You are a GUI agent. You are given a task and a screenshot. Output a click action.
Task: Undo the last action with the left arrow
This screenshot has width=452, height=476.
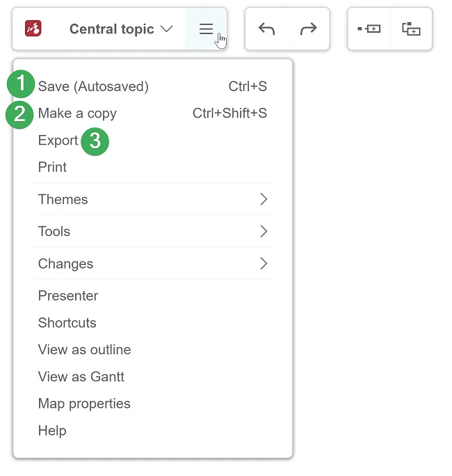point(266,29)
